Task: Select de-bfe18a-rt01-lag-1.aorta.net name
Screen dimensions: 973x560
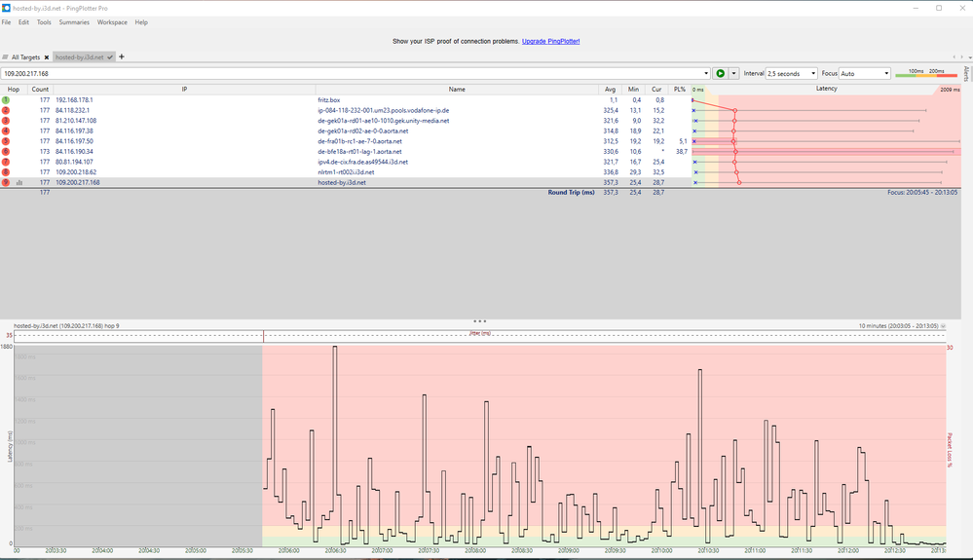Action: coord(359,151)
